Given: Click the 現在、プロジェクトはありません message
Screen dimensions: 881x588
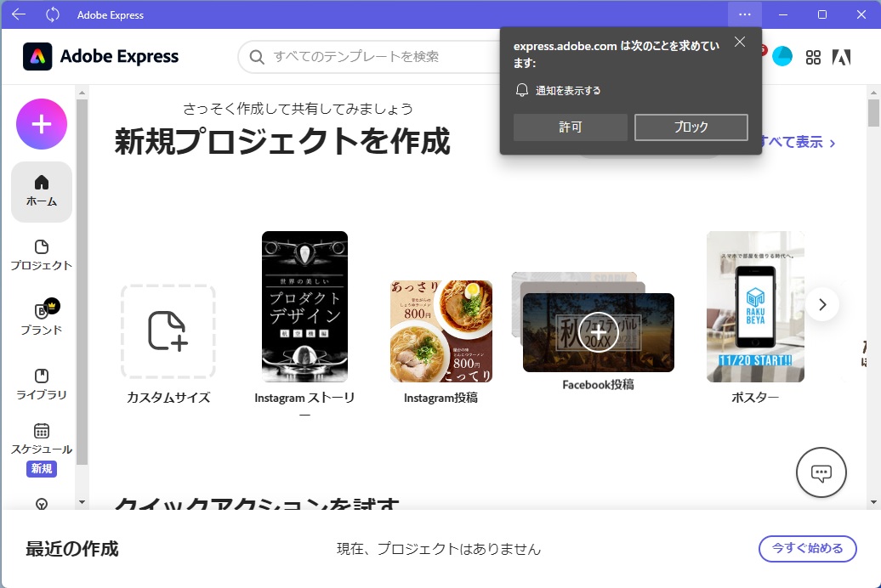Looking at the screenshot, I should [439, 549].
